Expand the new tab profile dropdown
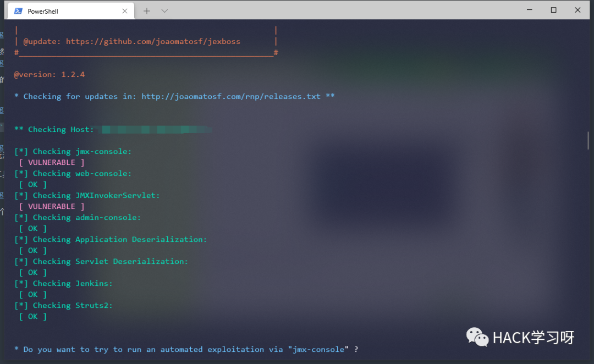Viewport: 594px width, 364px height. click(164, 11)
